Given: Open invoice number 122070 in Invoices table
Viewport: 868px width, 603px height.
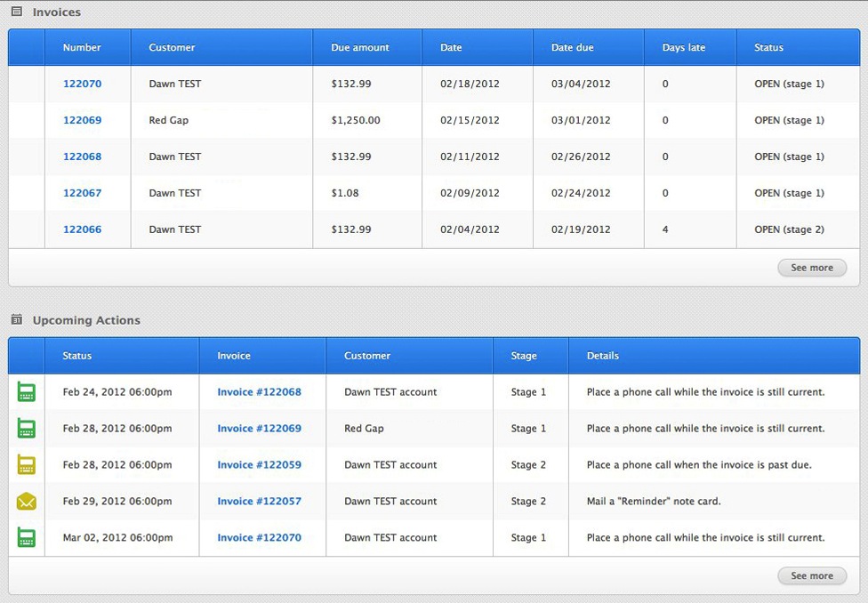Looking at the screenshot, I should (82, 84).
